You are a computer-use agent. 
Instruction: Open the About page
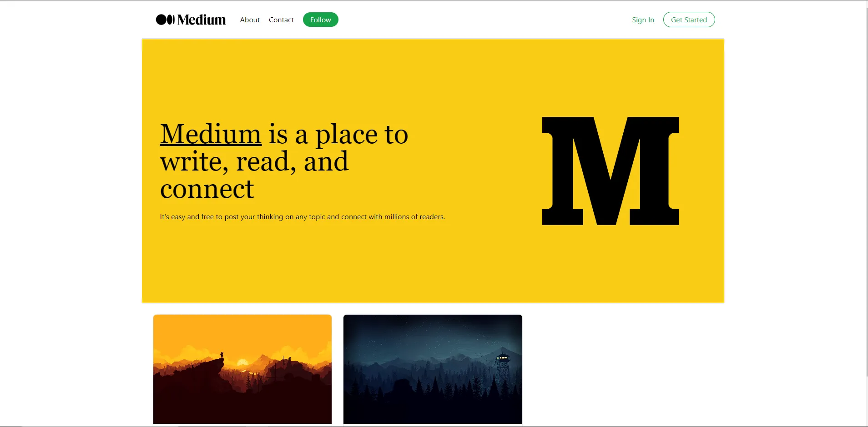point(250,20)
